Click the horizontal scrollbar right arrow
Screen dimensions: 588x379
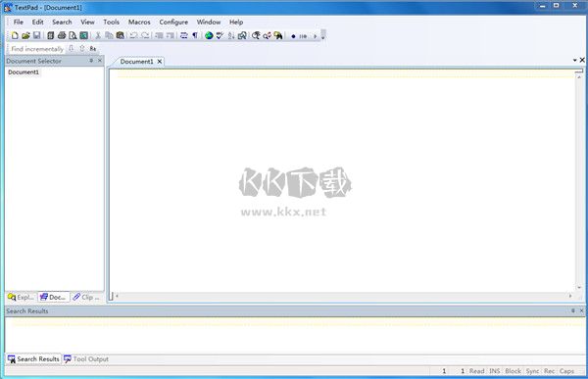click(570, 296)
